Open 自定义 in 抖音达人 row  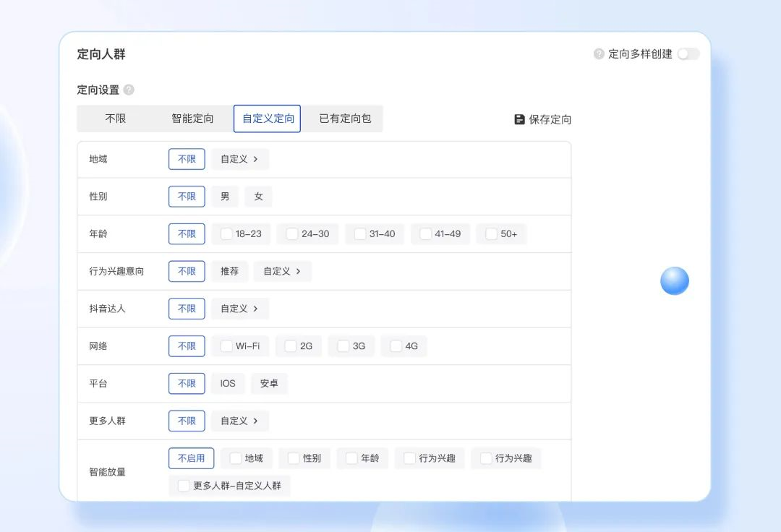[x=239, y=309]
